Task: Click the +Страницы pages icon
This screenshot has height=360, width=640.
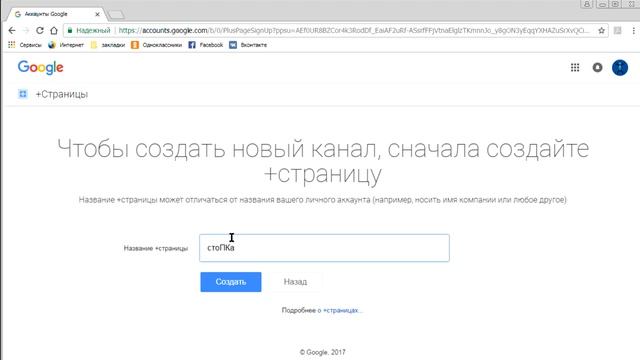Action: click(23, 94)
